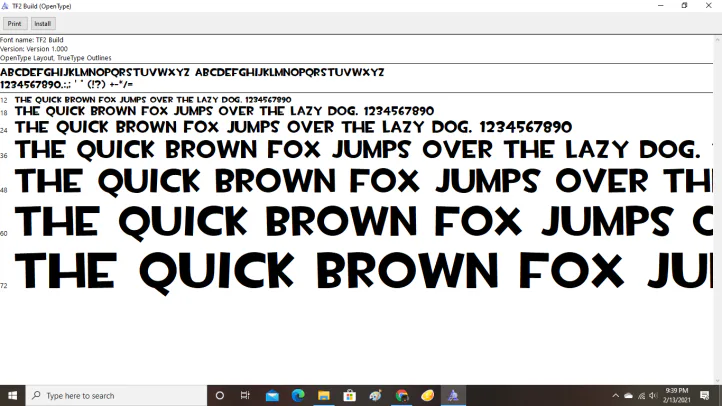Open OneDrive cloud tray icon
This screenshot has width=722, height=406.
[629, 395]
